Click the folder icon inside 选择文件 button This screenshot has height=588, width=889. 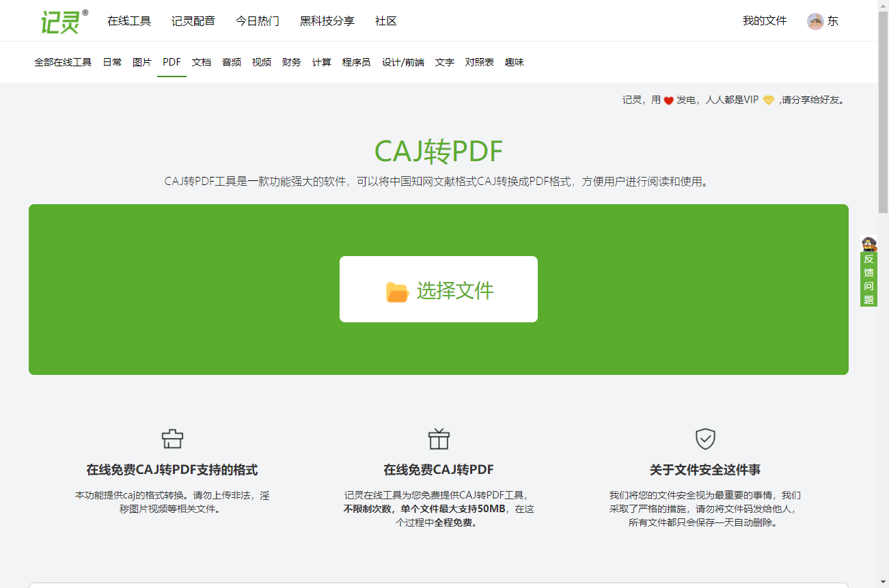(397, 289)
